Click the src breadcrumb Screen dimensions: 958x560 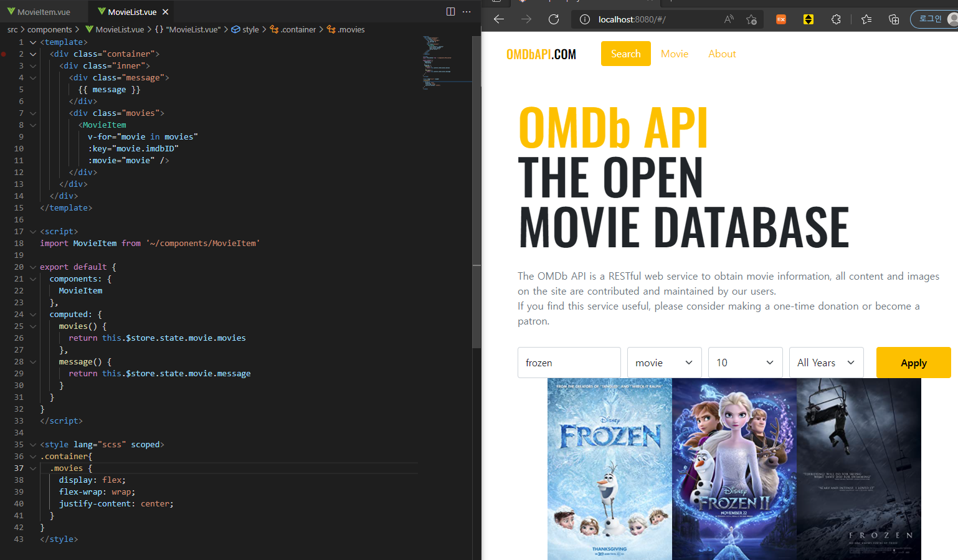12,29
